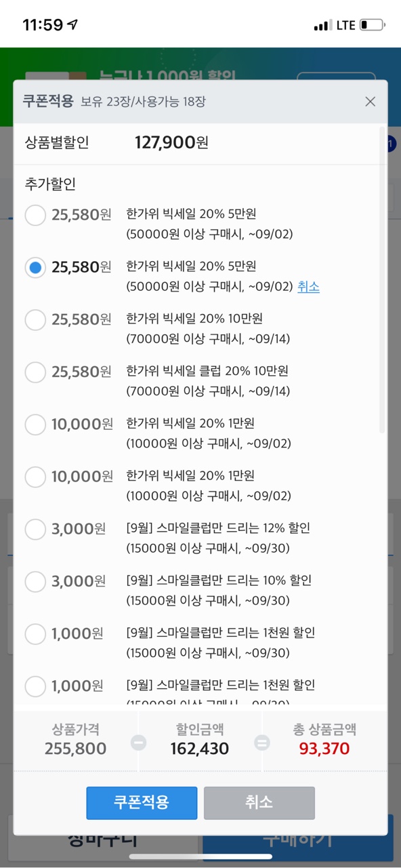Viewport: 401px width, 868px height.
Task: Select last visible 1,000원 coupon radio
Action: click(35, 686)
